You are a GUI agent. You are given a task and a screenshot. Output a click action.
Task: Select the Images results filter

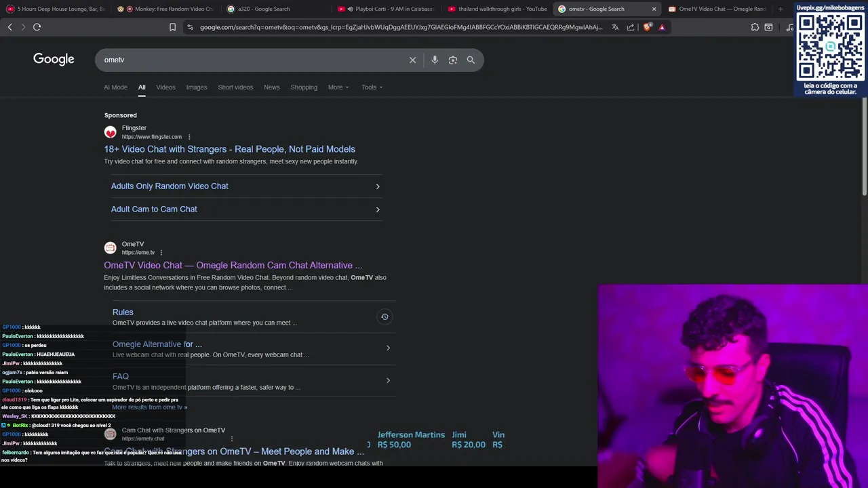197,87
